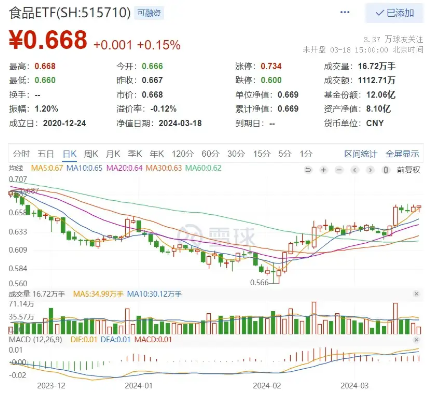This screenshot has width=429, height=397.
Task: Click 基金份额 12.06亿 value
Action: coord(381,95)
